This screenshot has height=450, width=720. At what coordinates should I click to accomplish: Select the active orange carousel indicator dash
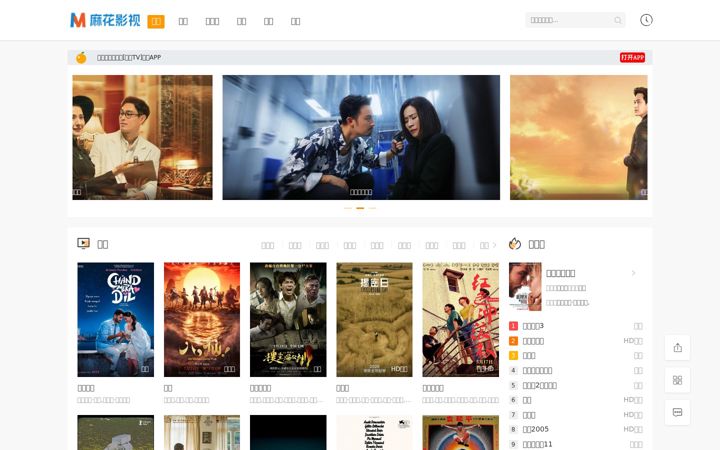click(360, 208)
